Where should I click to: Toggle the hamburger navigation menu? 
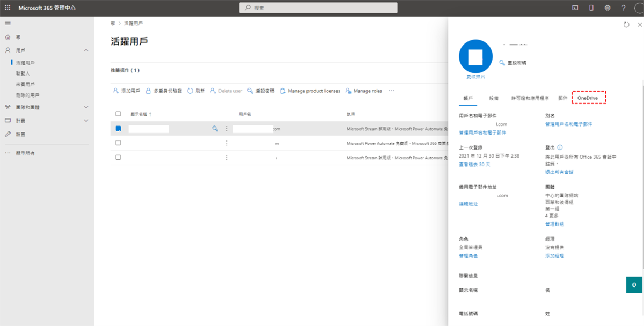8,24
